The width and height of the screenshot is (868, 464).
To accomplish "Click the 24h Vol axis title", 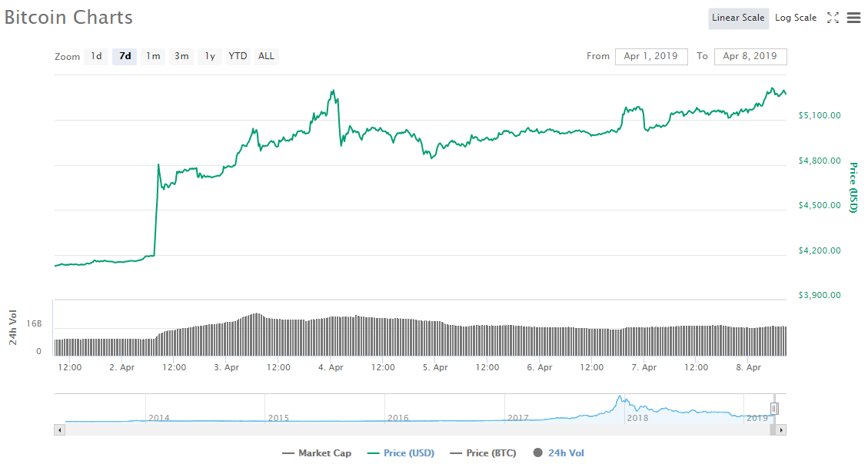I will (13, 327).
